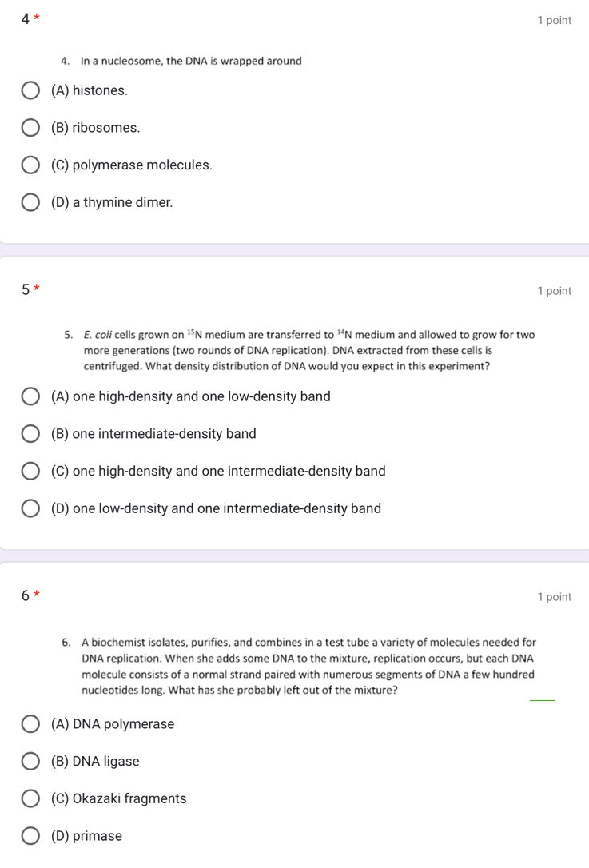Screen dimensions: 589x868
Task: Click the question number 5 heading
Action: (27, 289)
